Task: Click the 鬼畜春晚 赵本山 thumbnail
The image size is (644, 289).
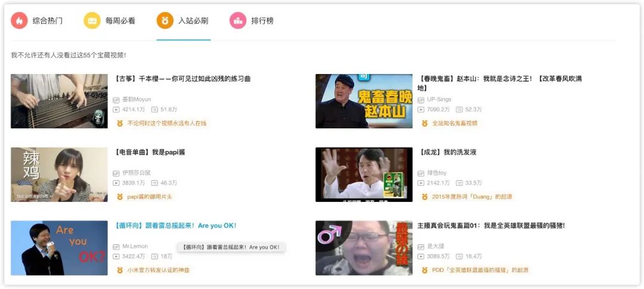Action: 364,101
